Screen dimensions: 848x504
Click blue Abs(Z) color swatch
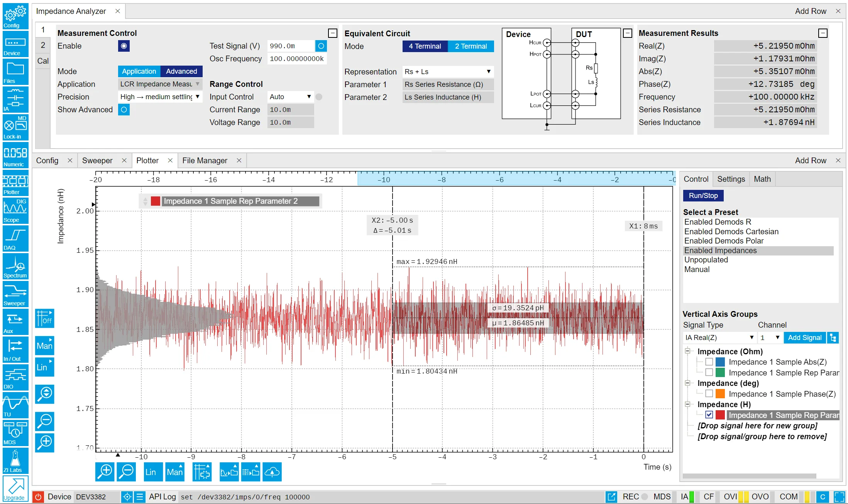coord(720,362)
